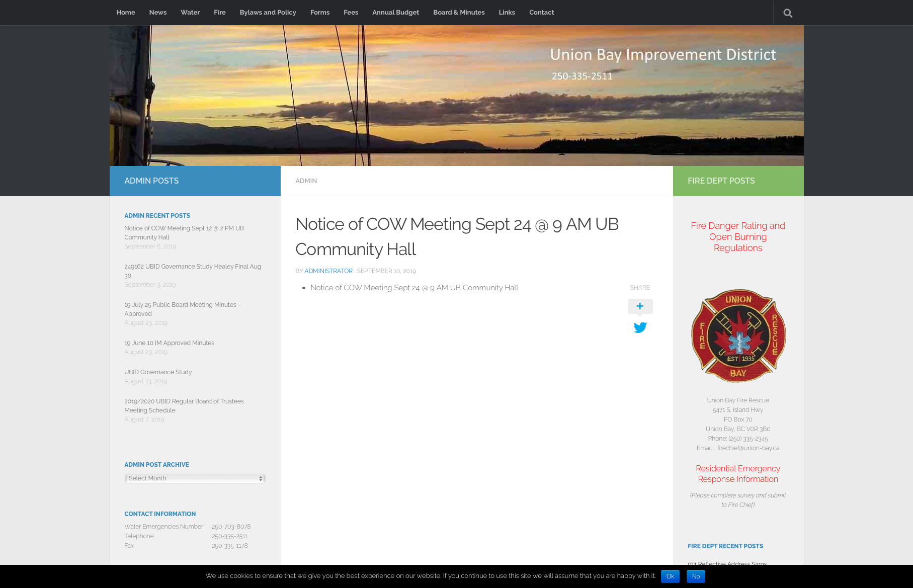Open the Water menu item
Viewport: 913px width, 588px height.
(190, 13)
